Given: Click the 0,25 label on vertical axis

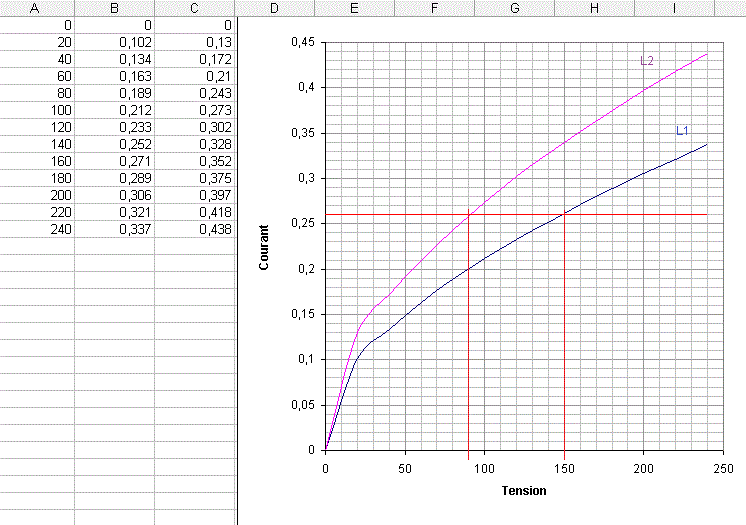Looking at the screenshot, I should click(x=303, y=224).
